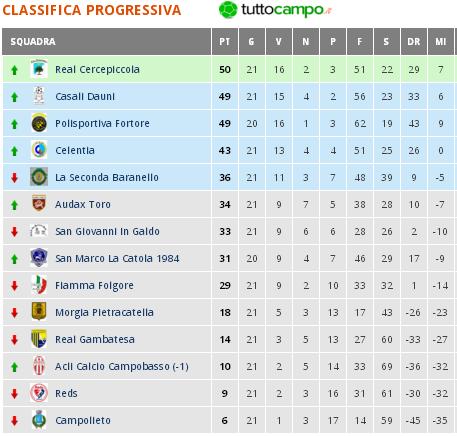
Task: Click the Morgia Pietracatella yellow badge
Action: click(39, 312)
